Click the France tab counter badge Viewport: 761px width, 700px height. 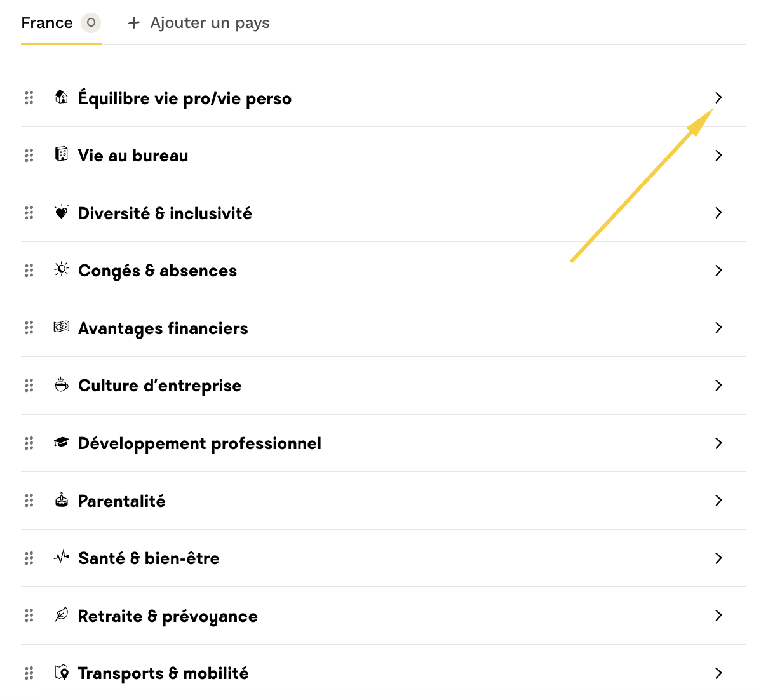tap(91, 23)
